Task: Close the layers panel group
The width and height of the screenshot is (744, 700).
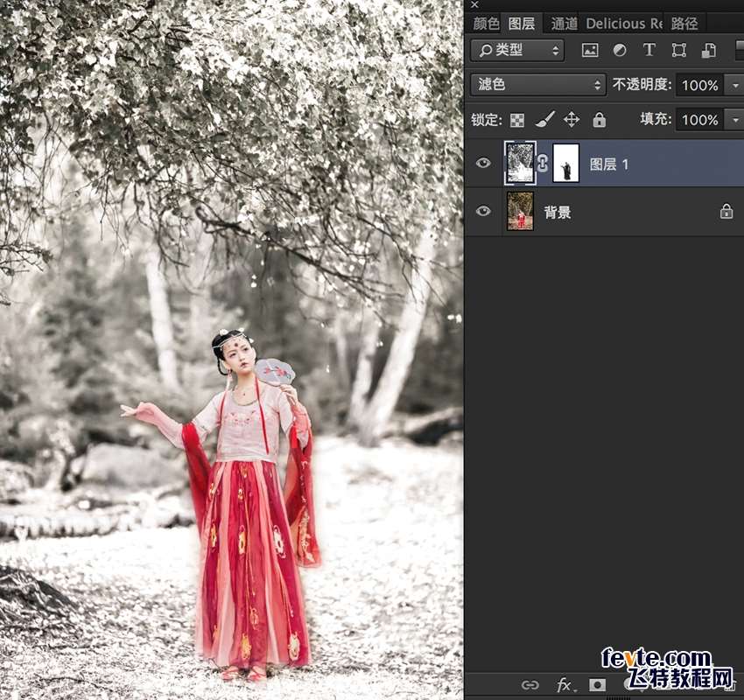Action: pos(475,4)
